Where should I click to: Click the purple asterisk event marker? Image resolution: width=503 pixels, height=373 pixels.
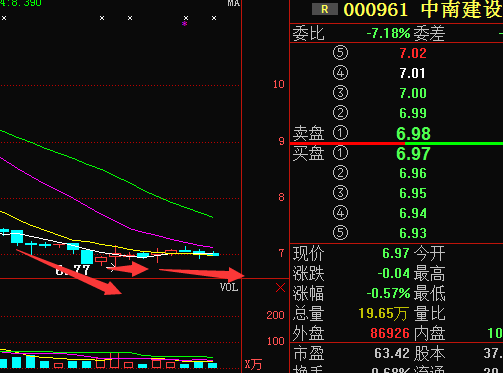[184, 24]
